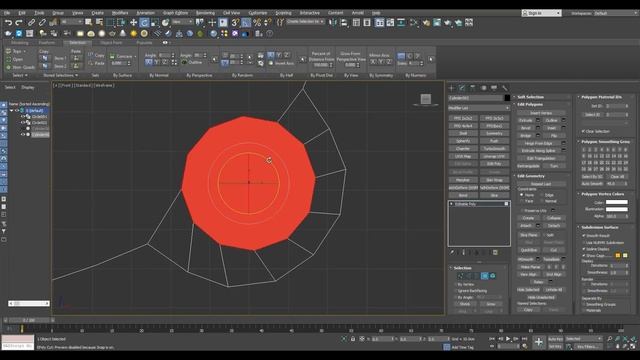Click the ViewCube in the viewport
Viewport: 640px width, 360px height.
pos(426,99)
